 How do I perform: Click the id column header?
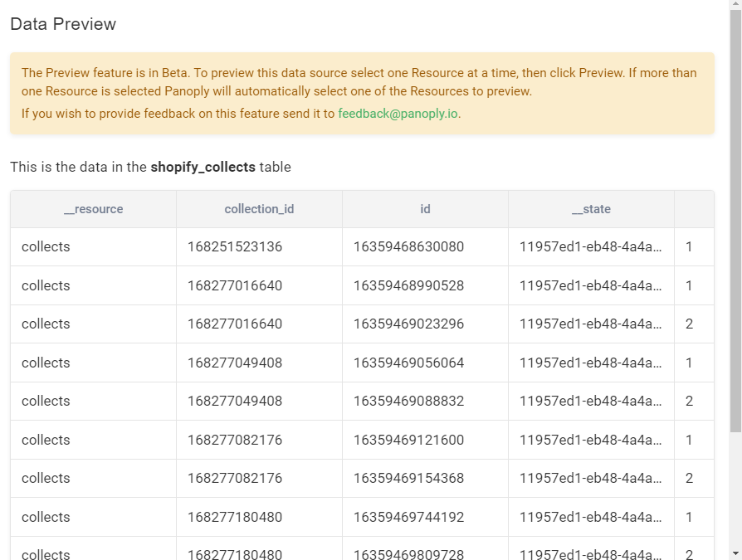426,209
